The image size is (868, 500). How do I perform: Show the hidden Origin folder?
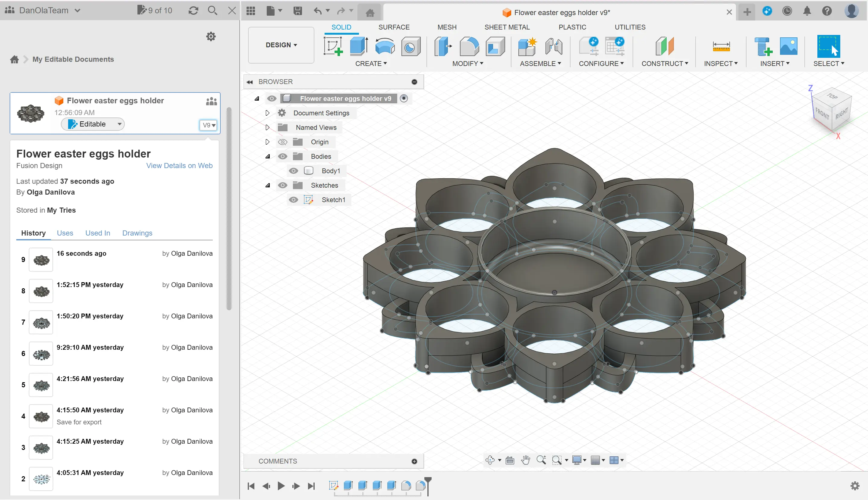pyautogui.click(x=282, y=142)
